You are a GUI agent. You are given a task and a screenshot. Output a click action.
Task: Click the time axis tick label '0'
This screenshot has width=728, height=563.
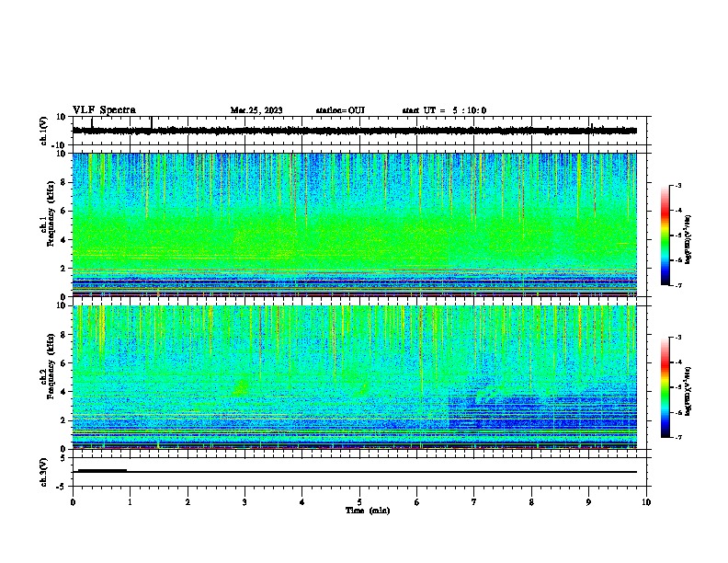(73, 502)
